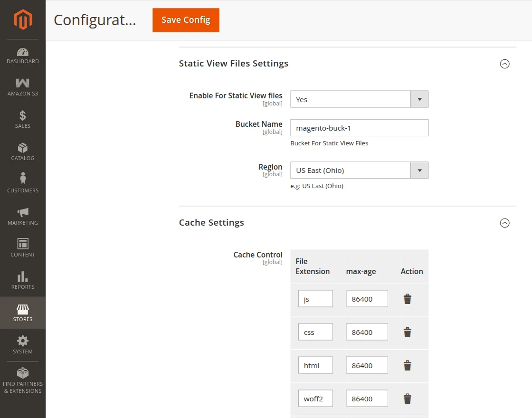Collapse the Cache Settings section

pos(504,223)
